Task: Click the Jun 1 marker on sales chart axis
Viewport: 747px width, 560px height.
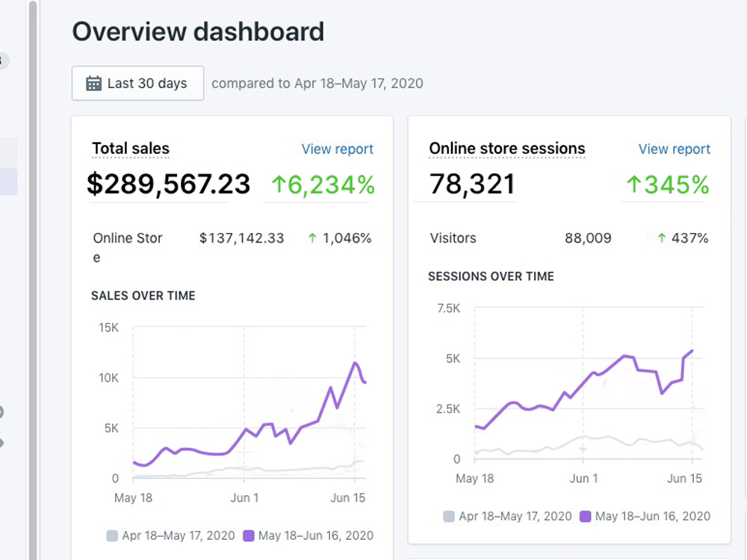Action: tap(244, 497)
